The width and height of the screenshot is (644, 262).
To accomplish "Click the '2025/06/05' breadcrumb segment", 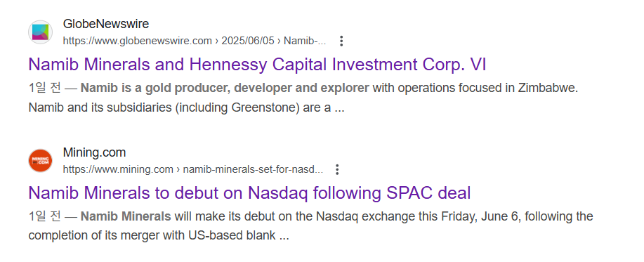I will coord(248,41).
